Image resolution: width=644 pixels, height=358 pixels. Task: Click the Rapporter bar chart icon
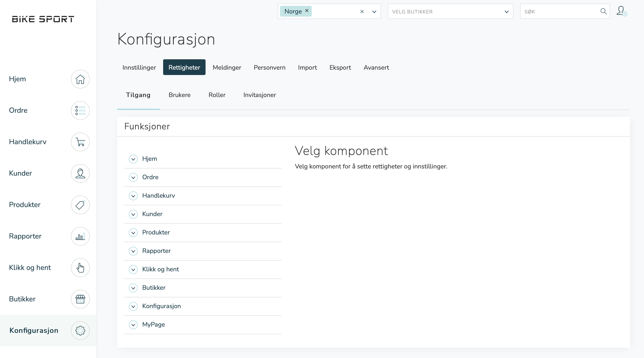pos(80,236)
